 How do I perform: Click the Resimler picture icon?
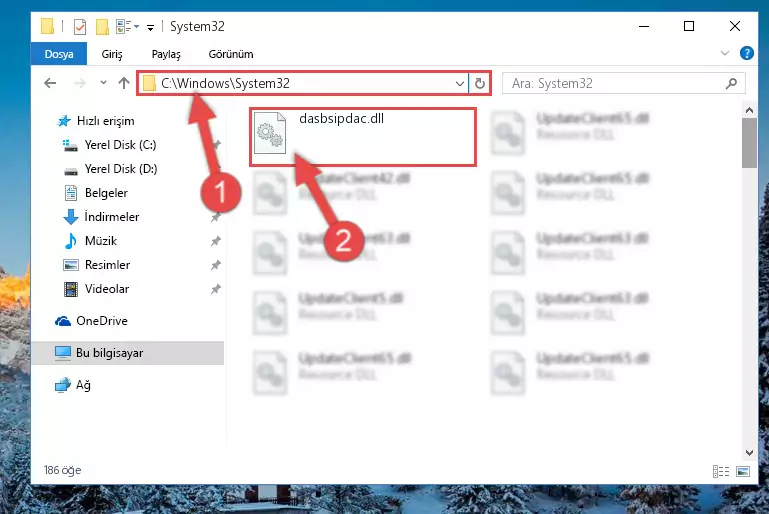click(71, 265)
